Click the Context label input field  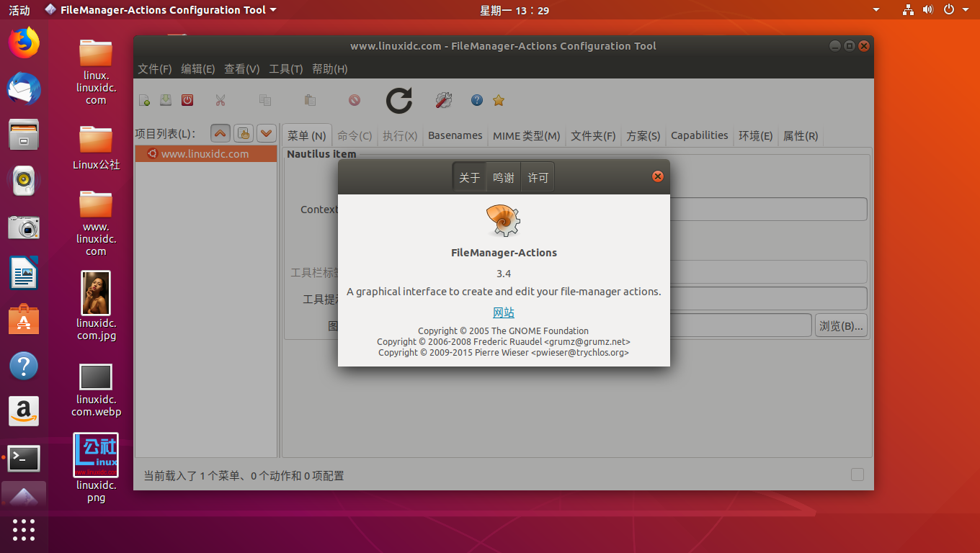(x=768, y=210)
